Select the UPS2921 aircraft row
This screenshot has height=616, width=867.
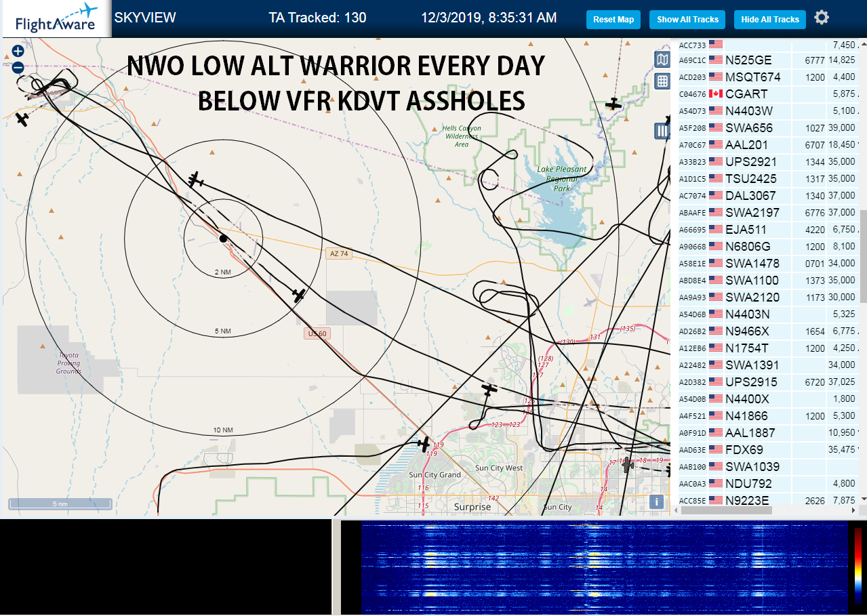(x=769, y=162)
